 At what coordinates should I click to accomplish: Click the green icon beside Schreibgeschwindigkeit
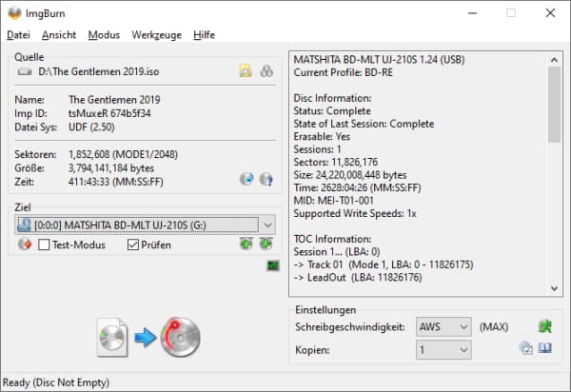545,326
